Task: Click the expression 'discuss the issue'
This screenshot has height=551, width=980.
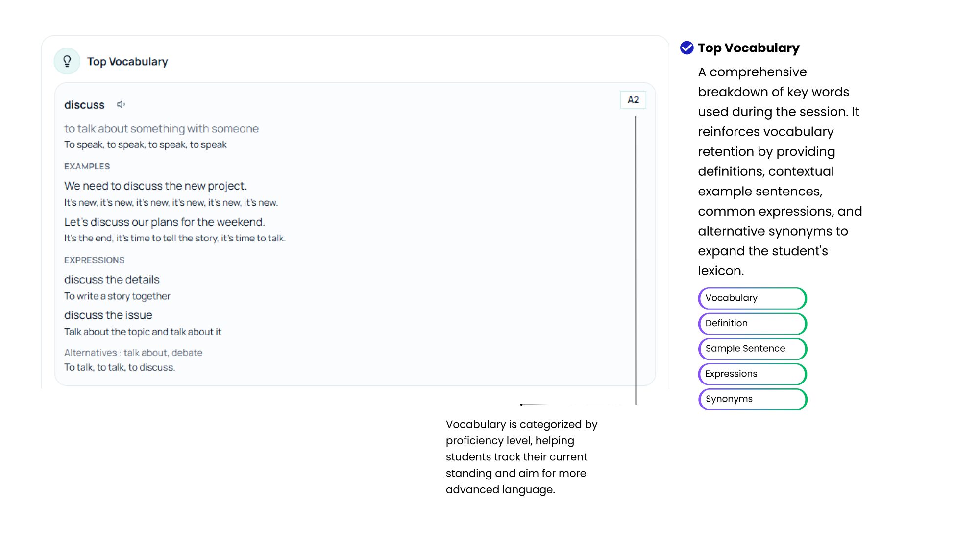Action: (108, 315)
